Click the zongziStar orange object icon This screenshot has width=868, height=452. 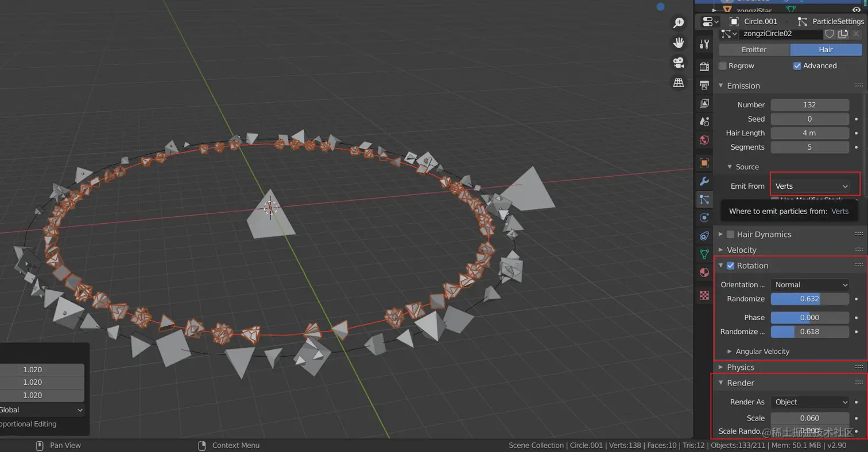point(727,10)
